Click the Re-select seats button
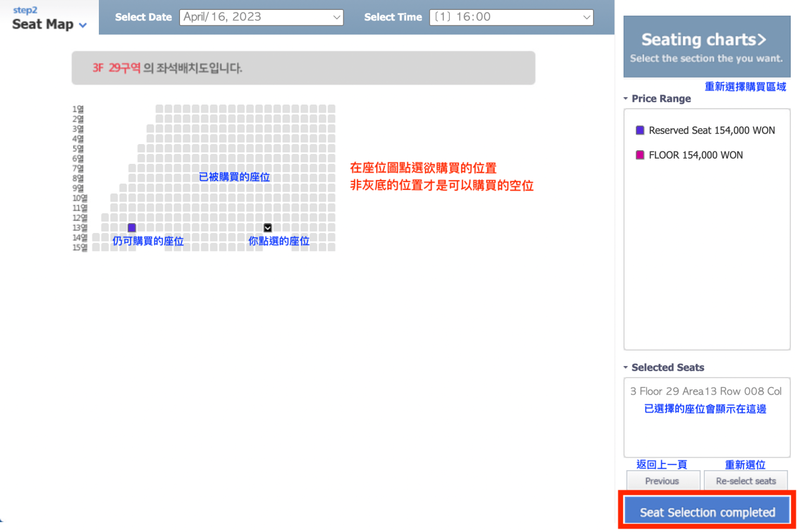Viewport: 799px width, 532px height. pos(745,481)
